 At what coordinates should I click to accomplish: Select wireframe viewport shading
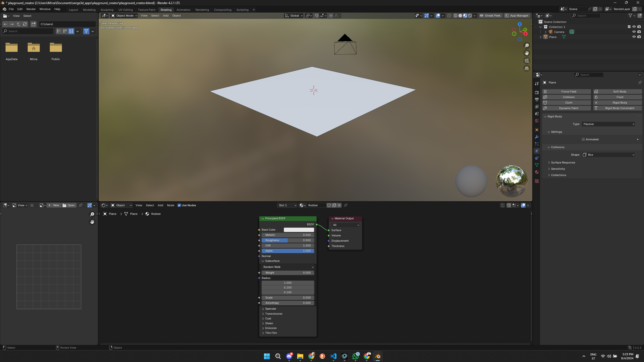pos(456,16)
